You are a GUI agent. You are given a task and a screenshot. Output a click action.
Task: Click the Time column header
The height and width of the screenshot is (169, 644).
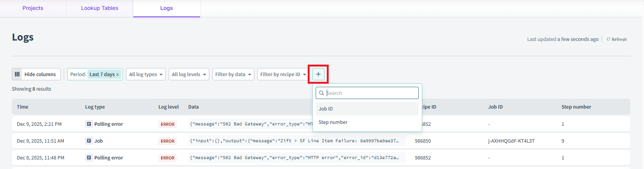pyautogui.click(x=23, y=107)
